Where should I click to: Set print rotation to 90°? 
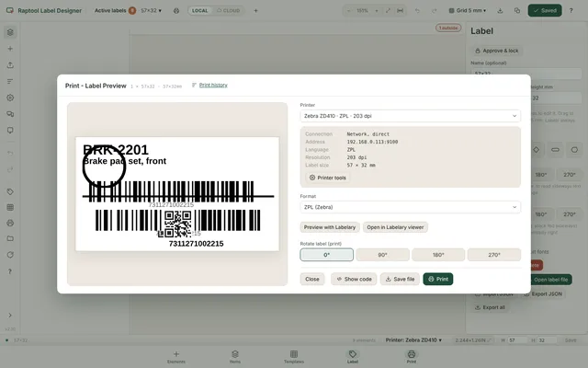click(382, 255)
